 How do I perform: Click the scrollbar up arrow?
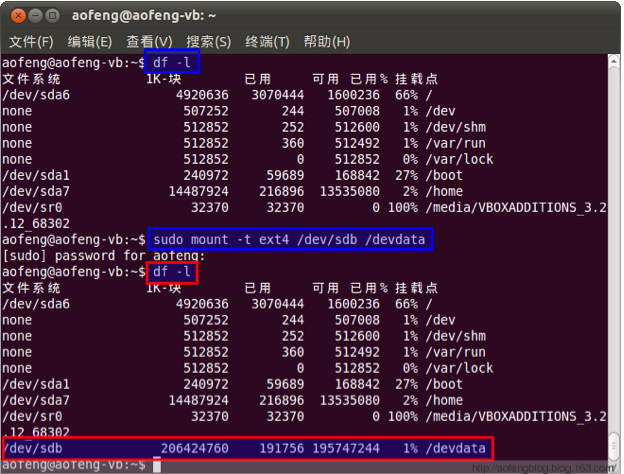[614, 61]
